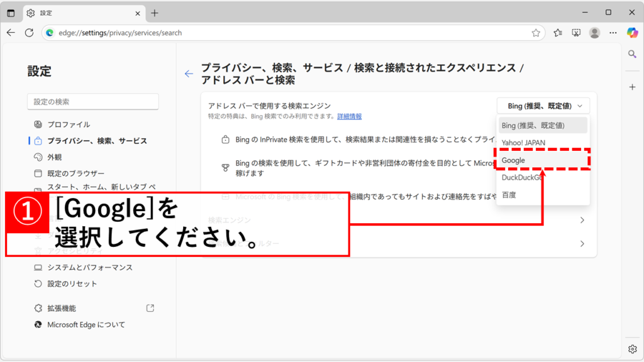The width and height of the screenshot is (644, 362).
Task: Click the 設定のリセット reset icon
Action: (38, 284)
